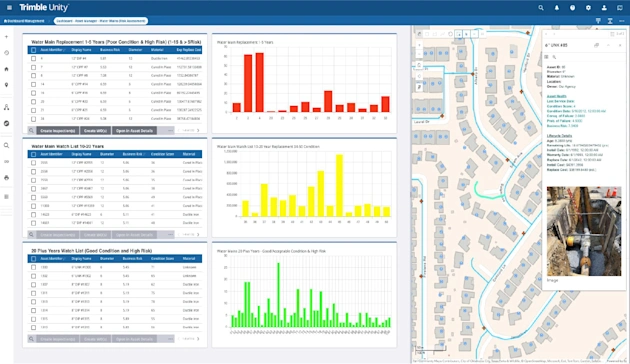Toggle select-all checkbox in Water Main Replacement header
This screenshot has width=630, height=364.
[33, 50]
